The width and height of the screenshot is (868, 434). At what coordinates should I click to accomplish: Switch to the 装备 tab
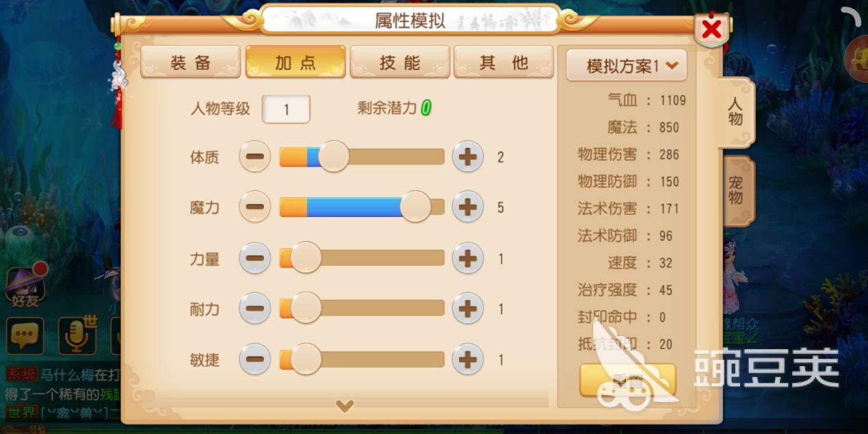pyautogui.click(x=190, y=63)
